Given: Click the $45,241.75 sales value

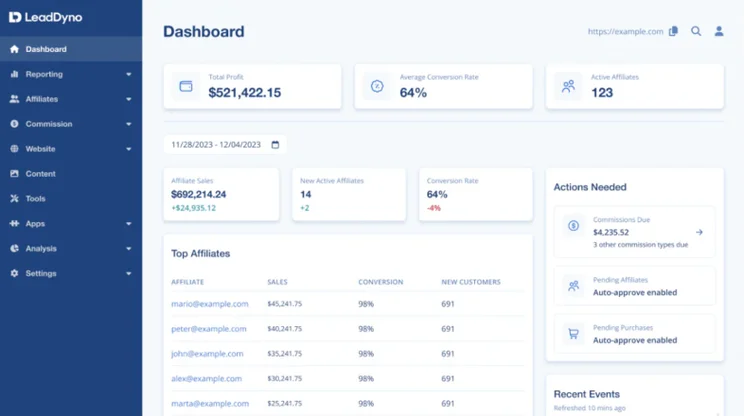Looking at the screenshot, I should click(285, 304).
